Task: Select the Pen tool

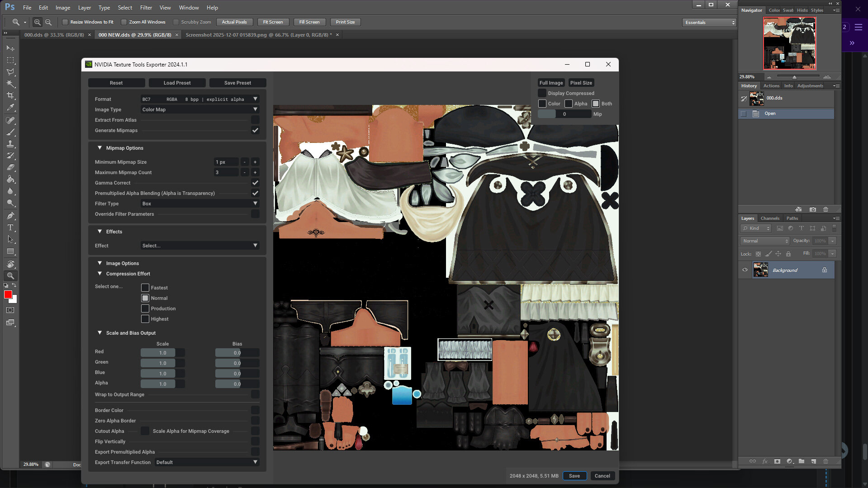Action: click(10, 216)
